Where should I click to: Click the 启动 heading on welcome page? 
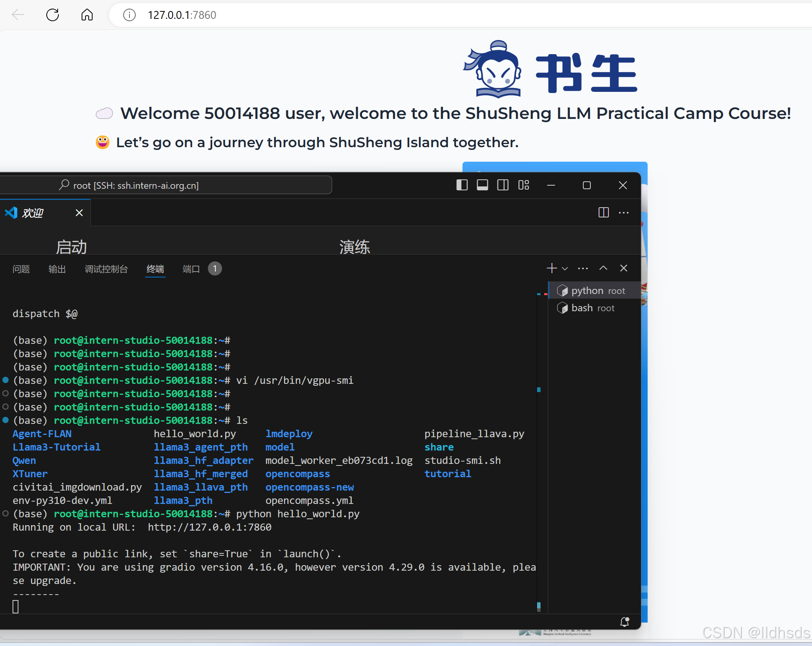tap(71, 247)
